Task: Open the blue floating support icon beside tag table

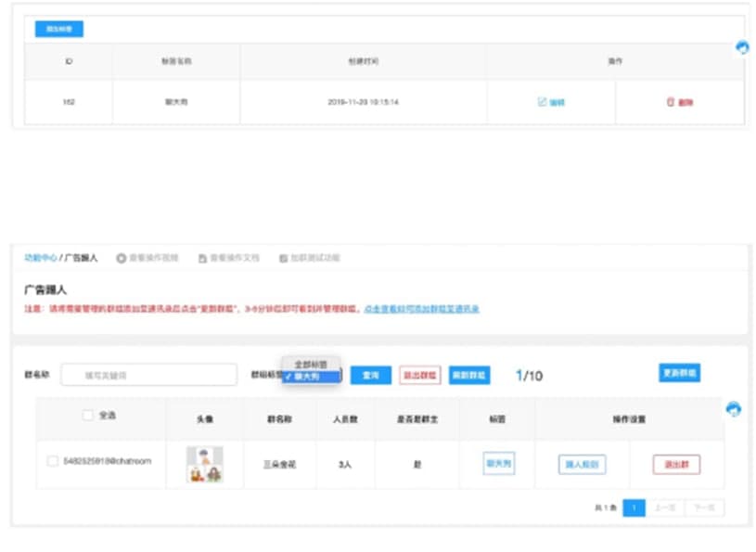Action: 742,48
